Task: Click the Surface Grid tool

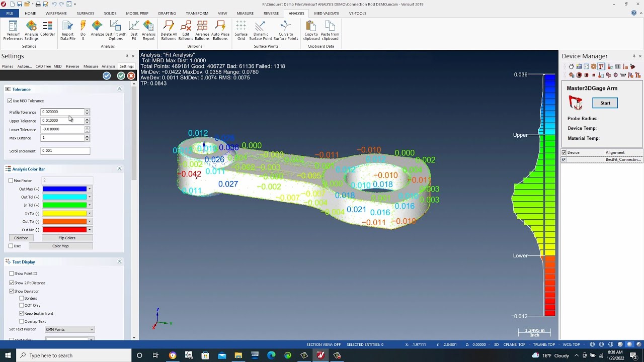Action: tap(241, 30)
